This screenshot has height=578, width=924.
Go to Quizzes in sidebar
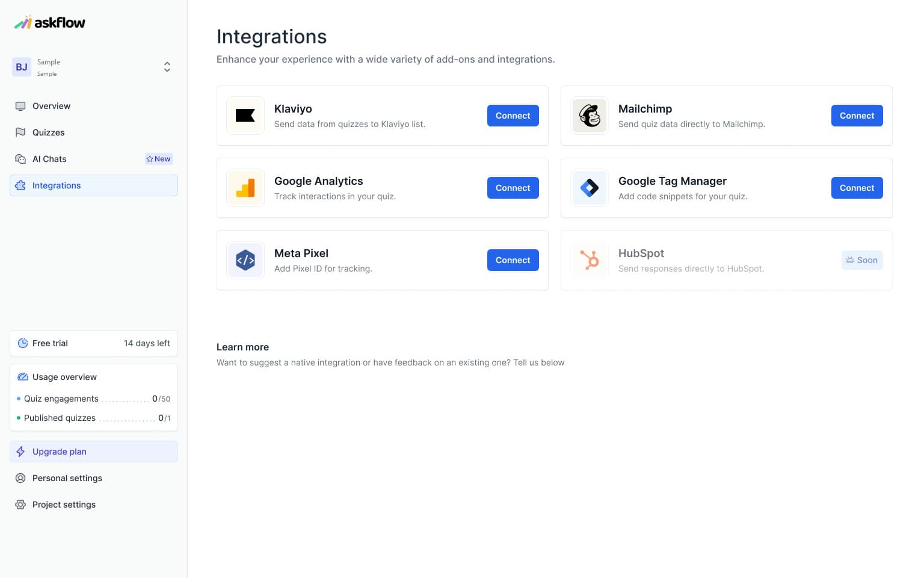94,132
